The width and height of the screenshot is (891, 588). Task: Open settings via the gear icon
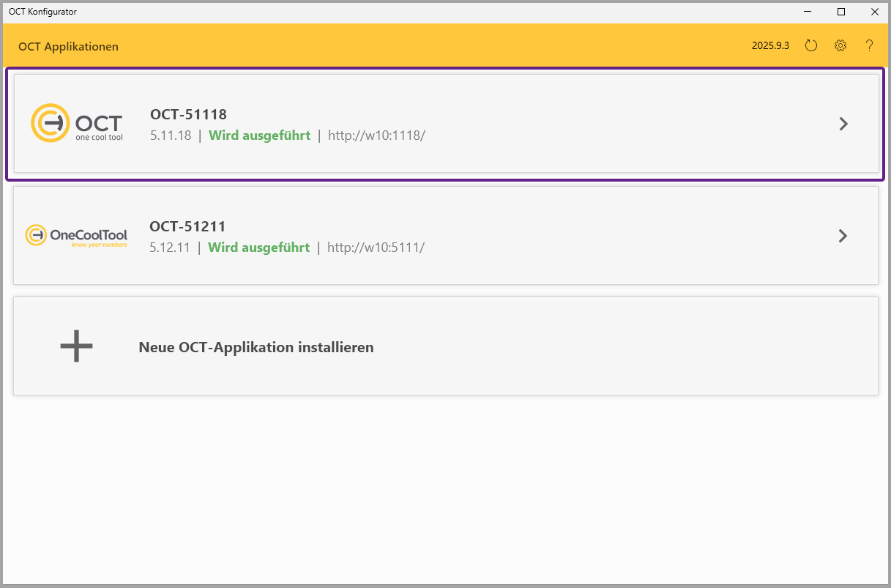click(x=840, y=45)
